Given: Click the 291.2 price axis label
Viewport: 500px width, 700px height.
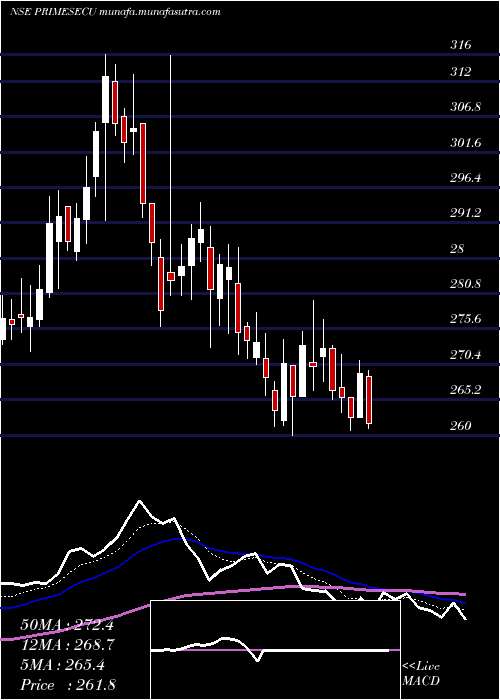Looking at the screenshot, I should (x=465, y=213).
